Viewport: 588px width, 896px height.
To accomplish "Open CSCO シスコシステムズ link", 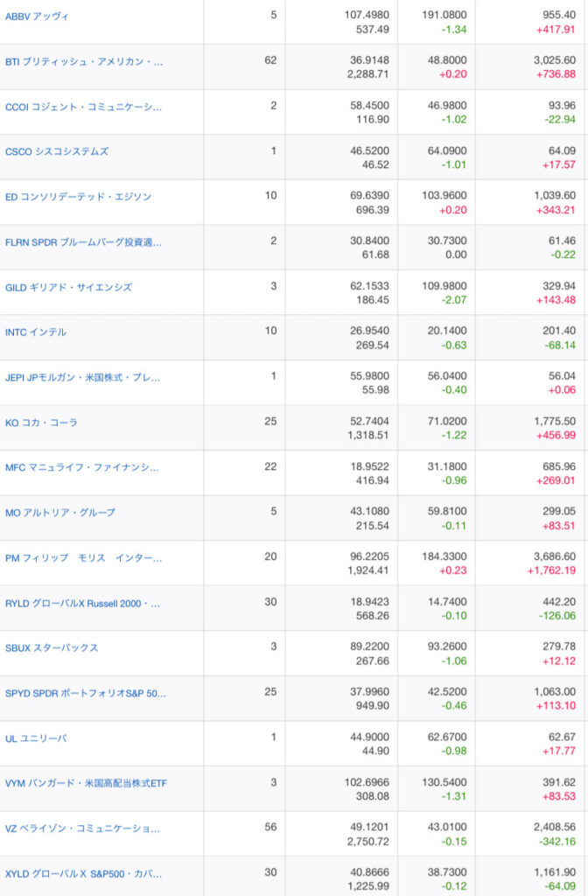I will tap(57, 151).
